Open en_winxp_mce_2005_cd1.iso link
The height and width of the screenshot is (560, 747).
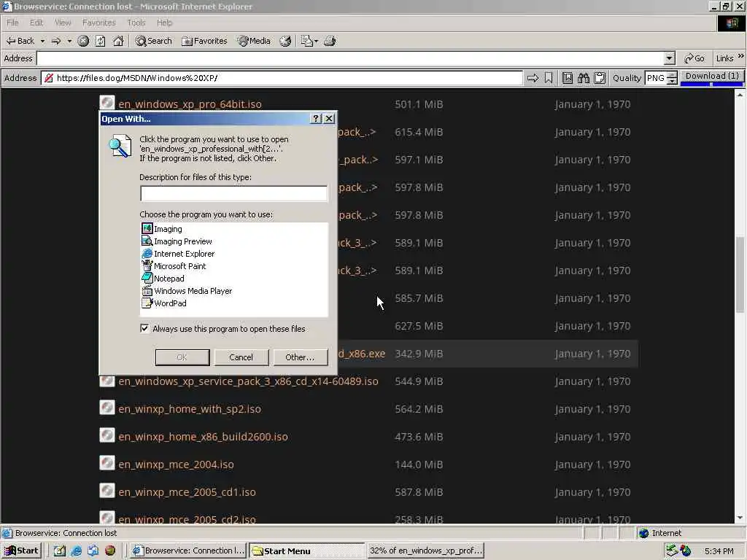click(x=187, y=492)
